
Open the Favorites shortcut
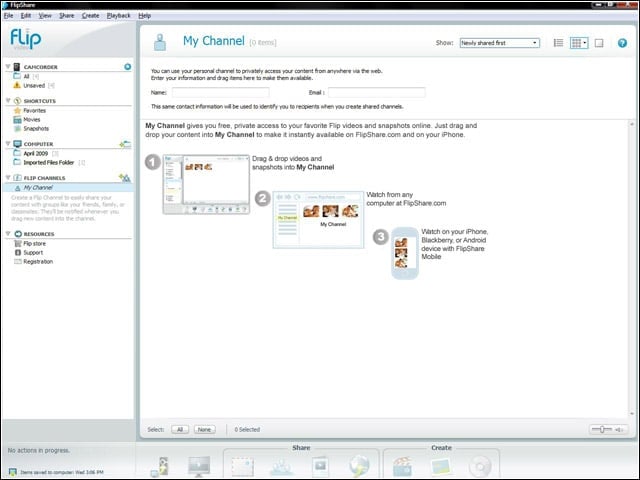30,110
